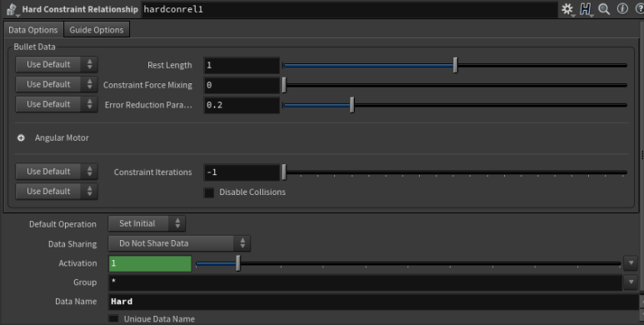Click the Group text field

(x=365, y=282)
